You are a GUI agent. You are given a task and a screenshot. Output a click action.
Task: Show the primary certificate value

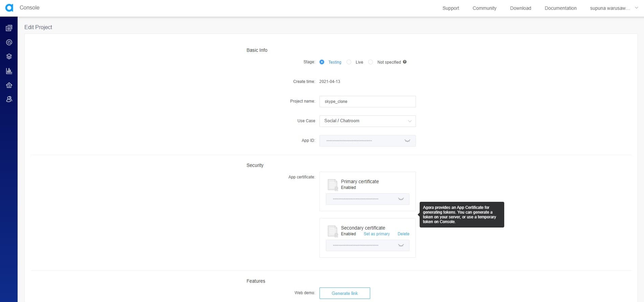pyautogui.click(x=401, y=199)
